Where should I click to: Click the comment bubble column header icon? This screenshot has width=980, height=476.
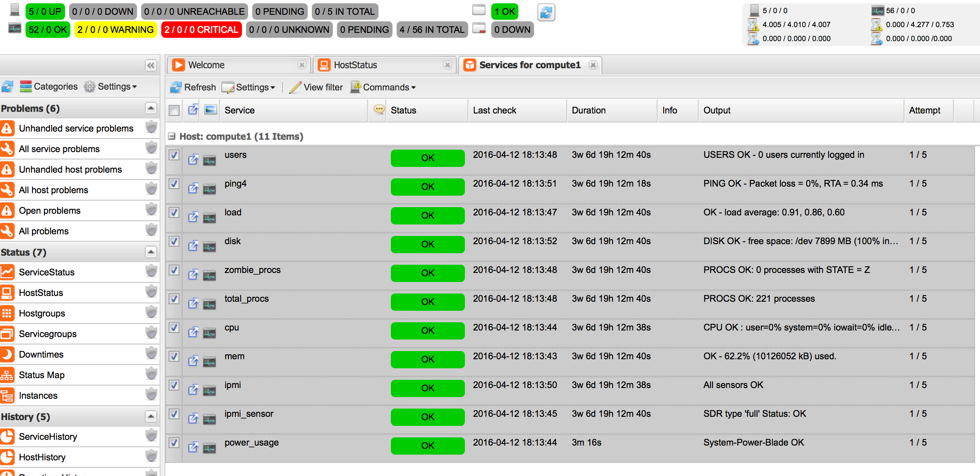coord(379,109)
